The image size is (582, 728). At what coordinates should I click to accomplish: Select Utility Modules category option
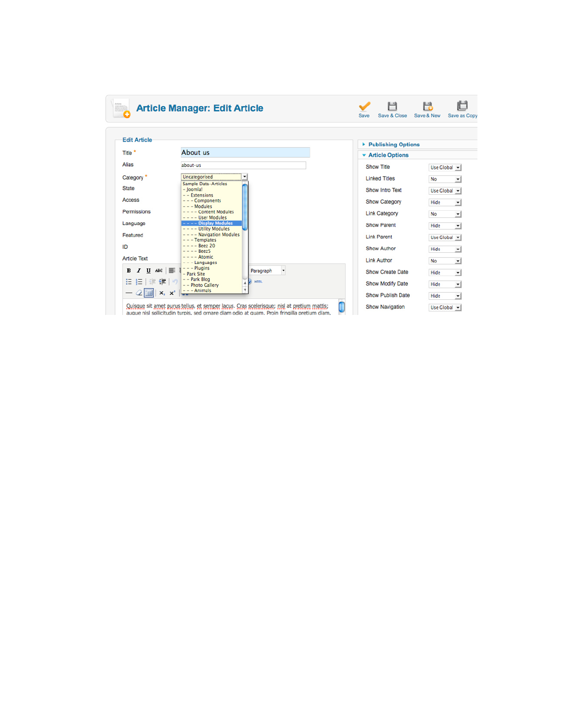[212, 229]
